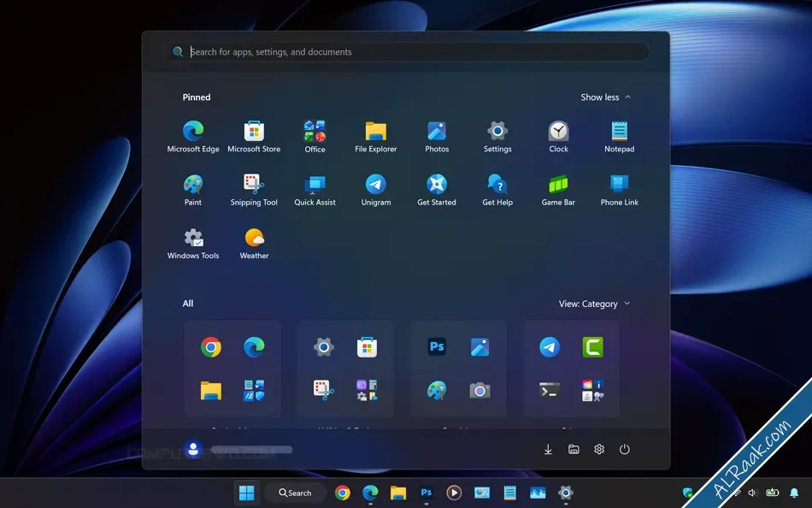
Task: Open the pinned Office app
Action: [x=315, y=136]
